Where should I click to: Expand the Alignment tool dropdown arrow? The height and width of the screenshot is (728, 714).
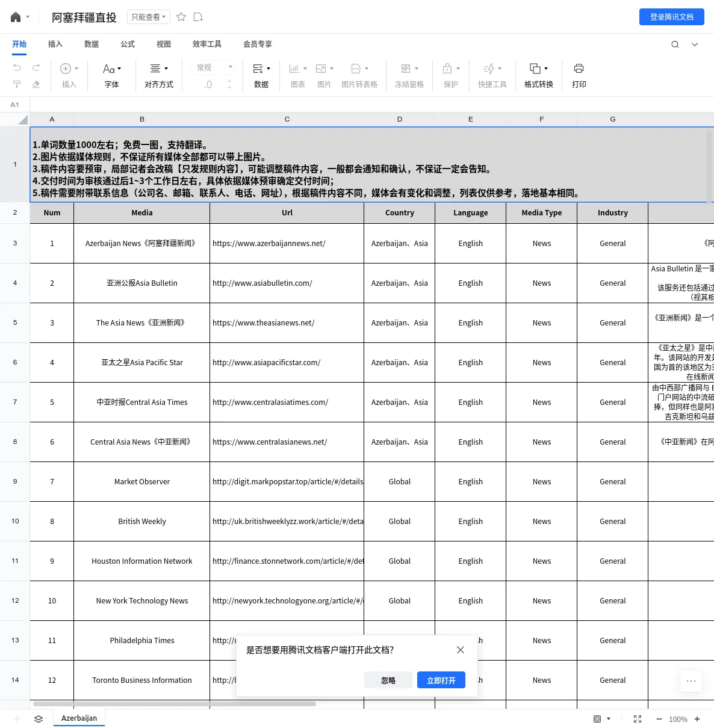(166, 69)
